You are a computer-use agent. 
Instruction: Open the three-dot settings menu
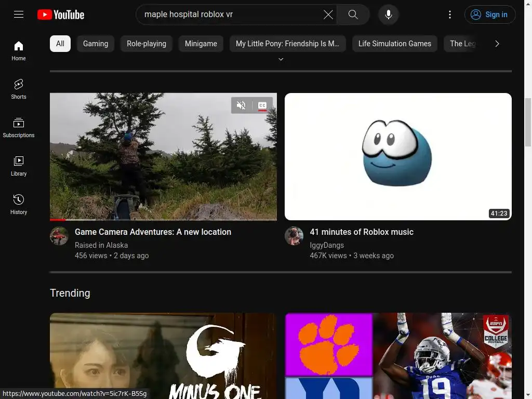(450, 14)
